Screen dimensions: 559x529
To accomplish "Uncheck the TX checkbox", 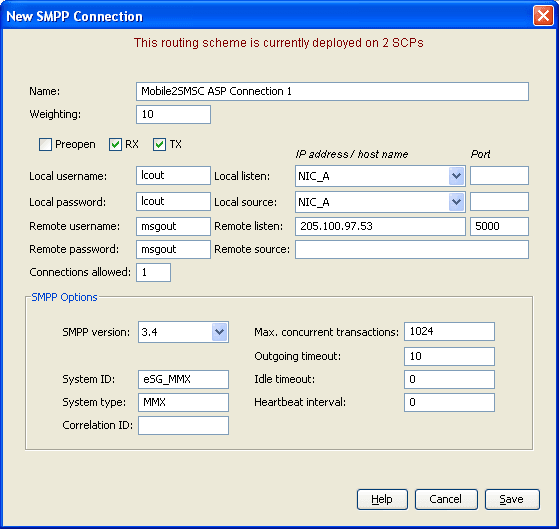I will pos(159,144).
